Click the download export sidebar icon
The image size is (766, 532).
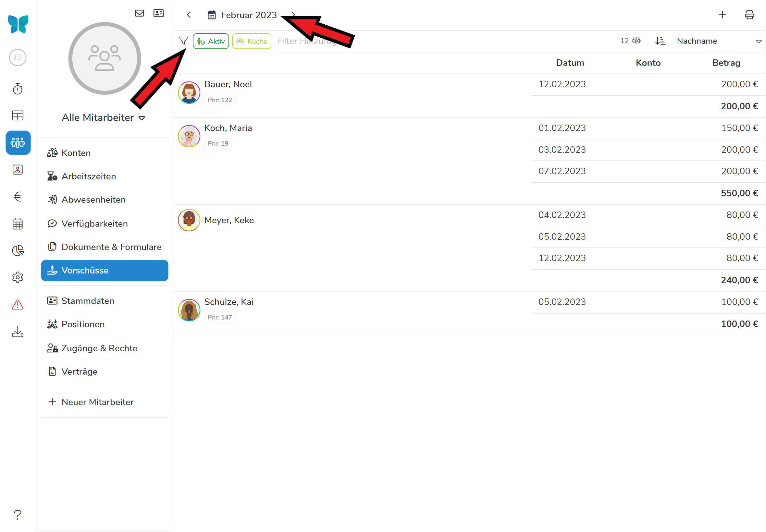(18, 332)
